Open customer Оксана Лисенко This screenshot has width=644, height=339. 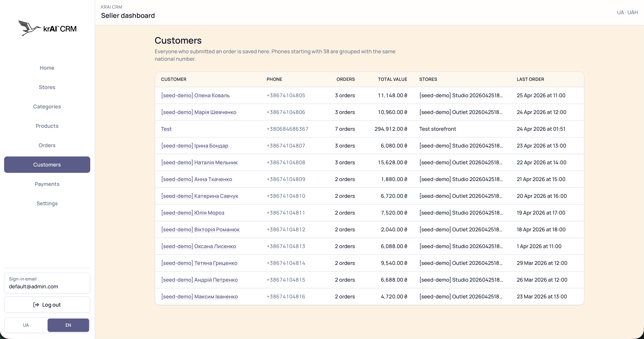point(199,246)
